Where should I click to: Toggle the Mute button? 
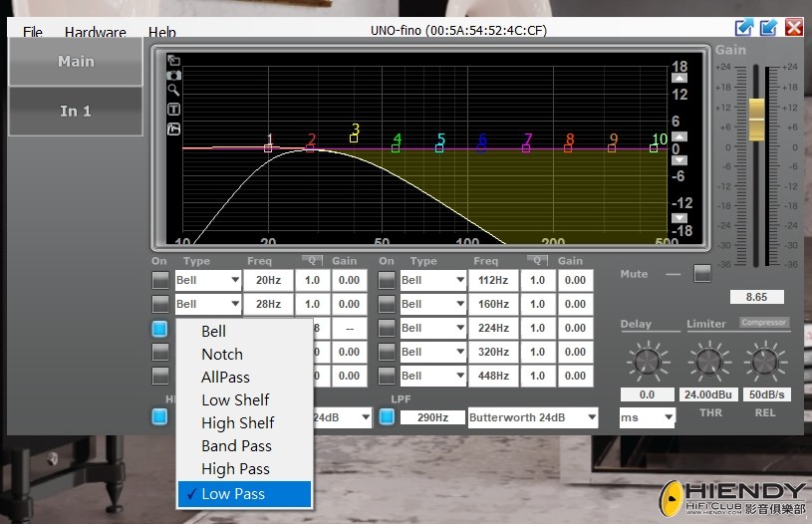(x=702, y=273)
